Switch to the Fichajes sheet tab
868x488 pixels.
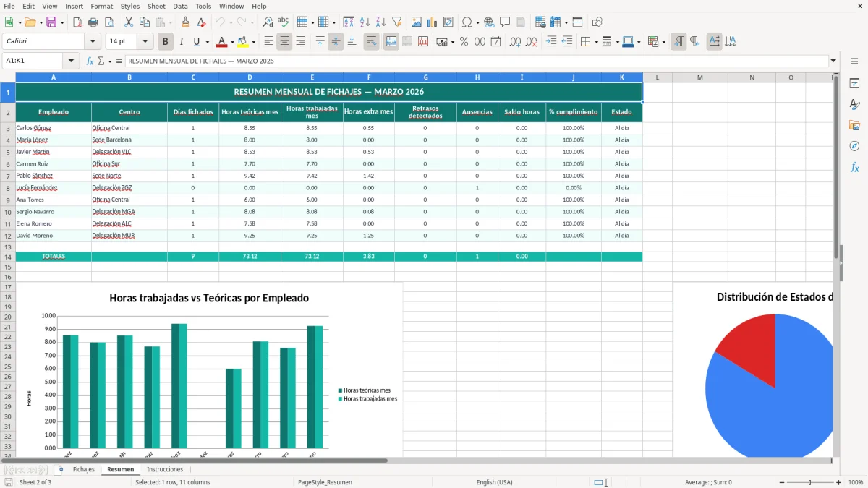point(84,469)
